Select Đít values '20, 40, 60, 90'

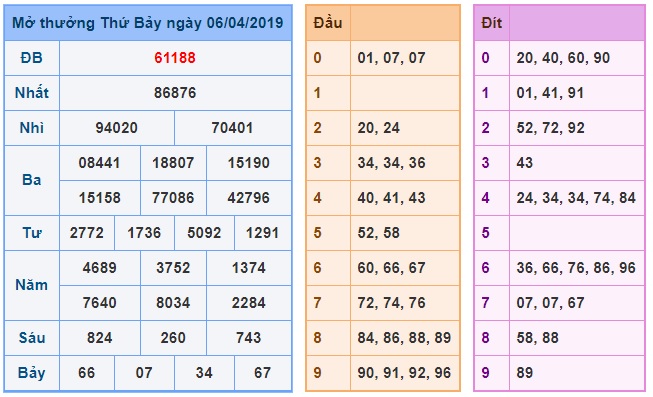point(563,58)
